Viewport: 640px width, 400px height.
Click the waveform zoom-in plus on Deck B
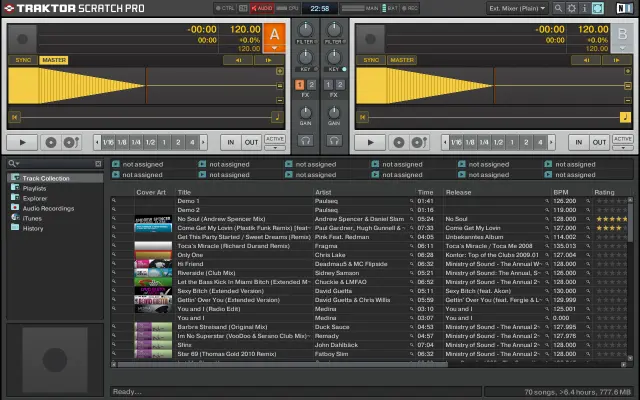point(630,72)
